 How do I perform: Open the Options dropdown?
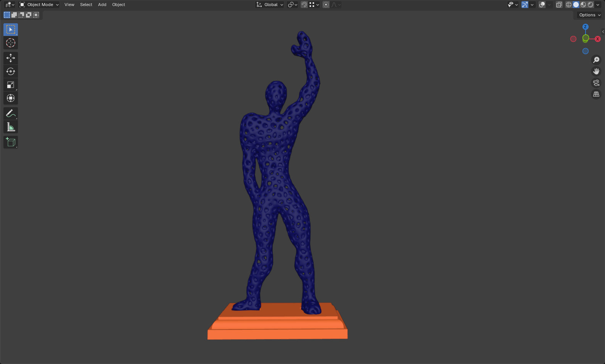(589, 15)
